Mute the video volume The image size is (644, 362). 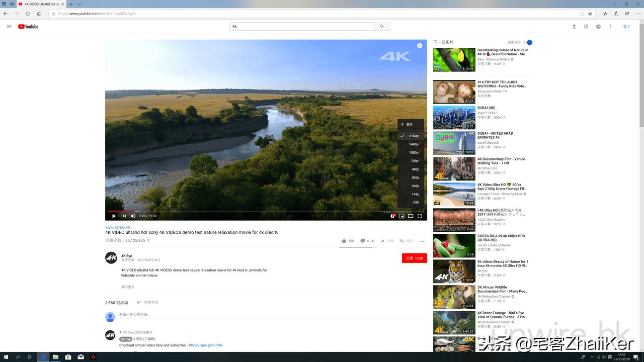(133, 216)
